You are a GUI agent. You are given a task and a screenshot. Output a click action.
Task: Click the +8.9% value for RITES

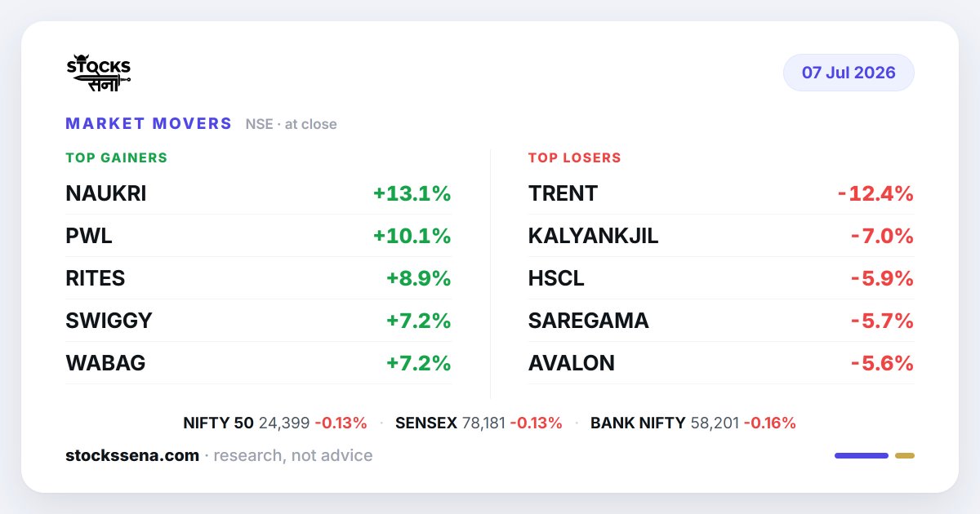[419, 279]
